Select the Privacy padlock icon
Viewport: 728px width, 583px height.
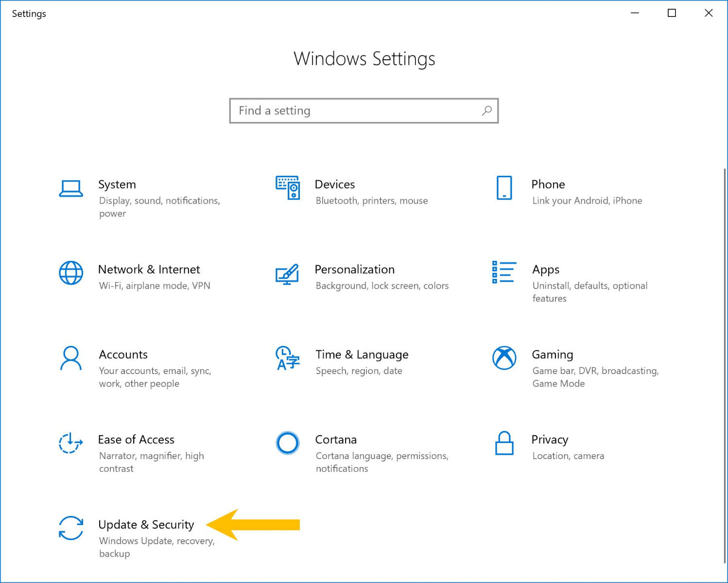(x=504, y=443)
